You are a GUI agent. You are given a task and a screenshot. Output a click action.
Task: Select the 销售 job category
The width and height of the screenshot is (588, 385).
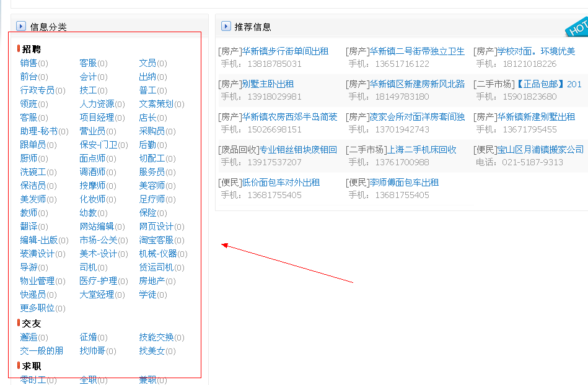(29, 63)
